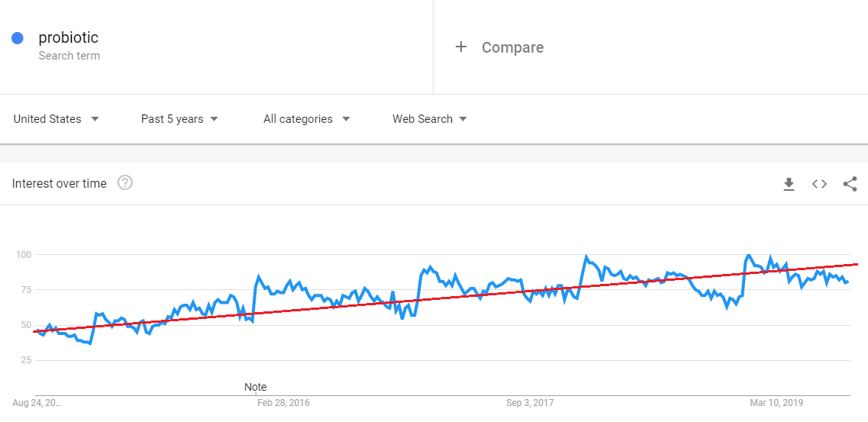Click the Sep 3, 2017 axis label
868x422 pixels.
coord(530,403)
